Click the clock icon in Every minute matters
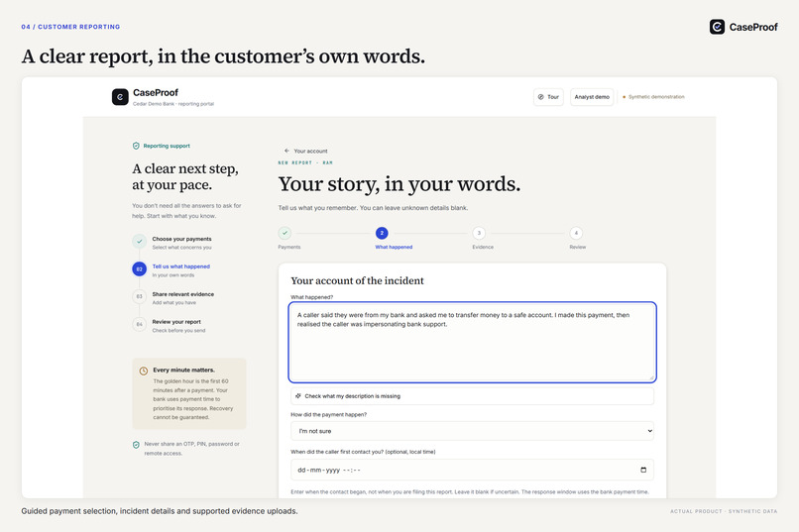This screenshot has height=532, width=799. [x=144, y=372]
